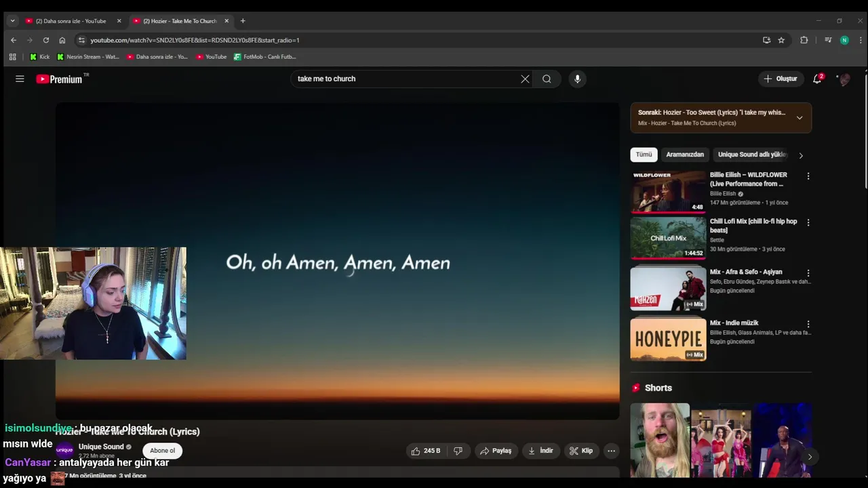Open the notifications bell
The width and height of the screenshot is (868, 488).
(817, 79)
